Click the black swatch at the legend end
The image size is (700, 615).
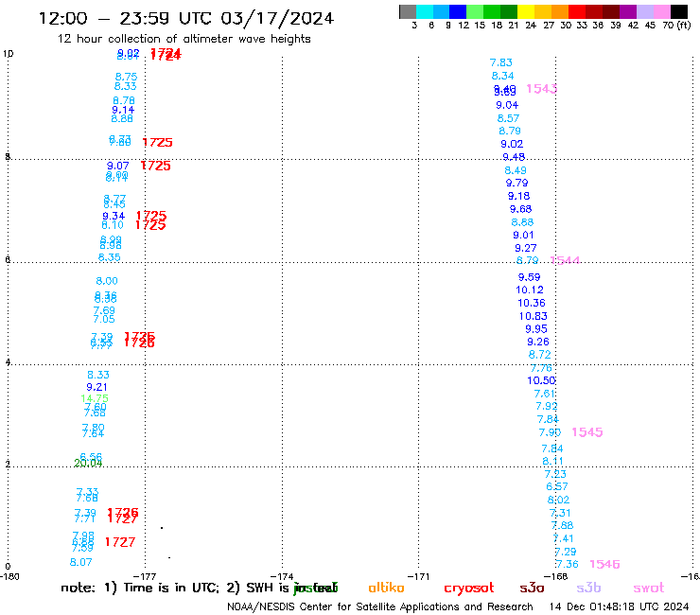(678, 11)
